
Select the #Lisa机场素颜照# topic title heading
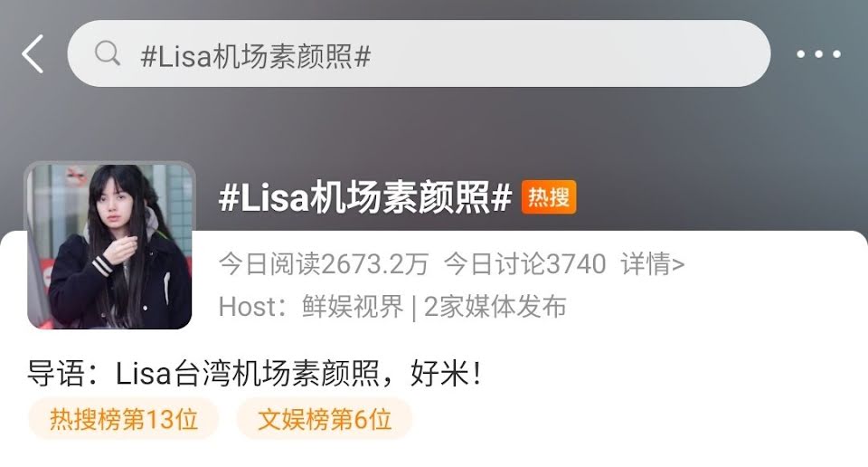click(x=365, y=197)
